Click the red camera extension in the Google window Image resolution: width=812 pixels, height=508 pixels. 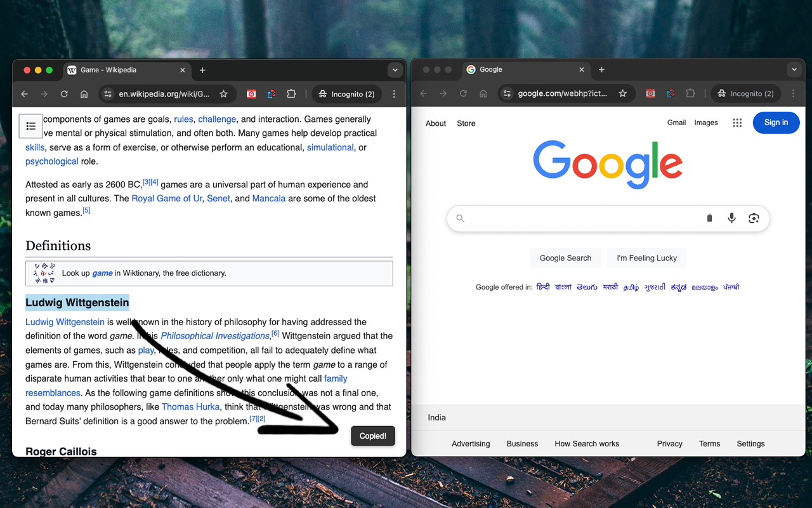(x=650, y=93)
